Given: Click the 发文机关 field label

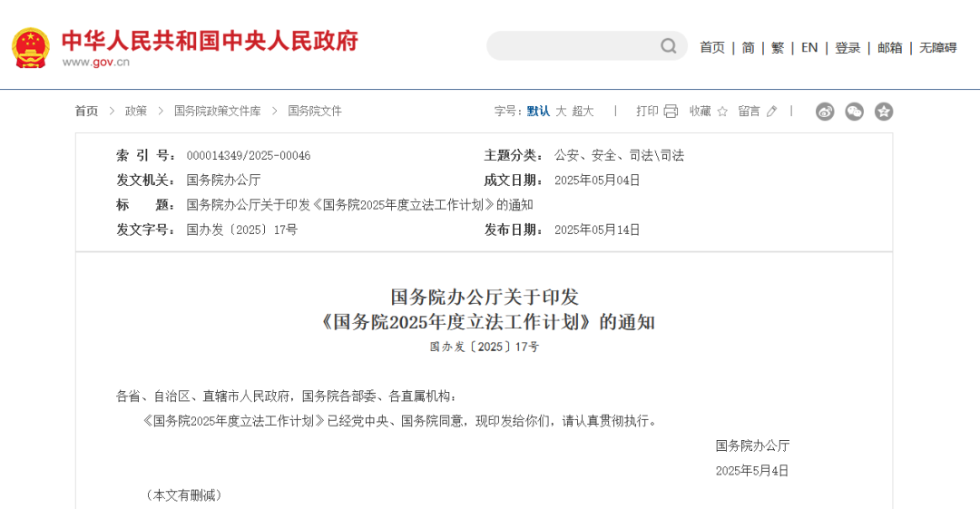Looking at the screenshot, I should point(146,180).
